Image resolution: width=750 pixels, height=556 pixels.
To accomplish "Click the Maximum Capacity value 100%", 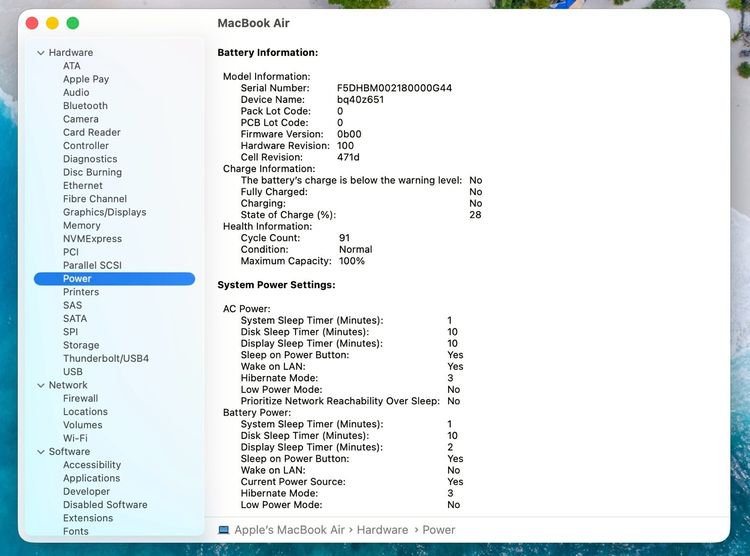I will point(352,261).
